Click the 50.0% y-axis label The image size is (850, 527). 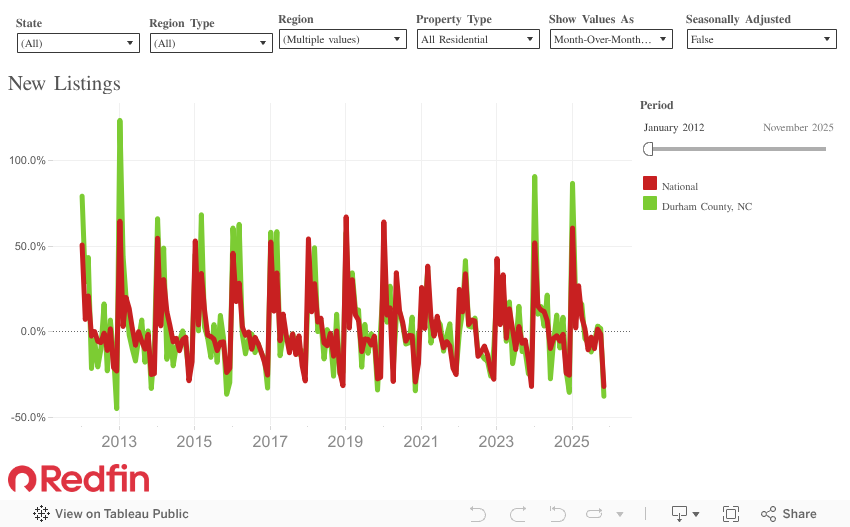tap(30, 246)
